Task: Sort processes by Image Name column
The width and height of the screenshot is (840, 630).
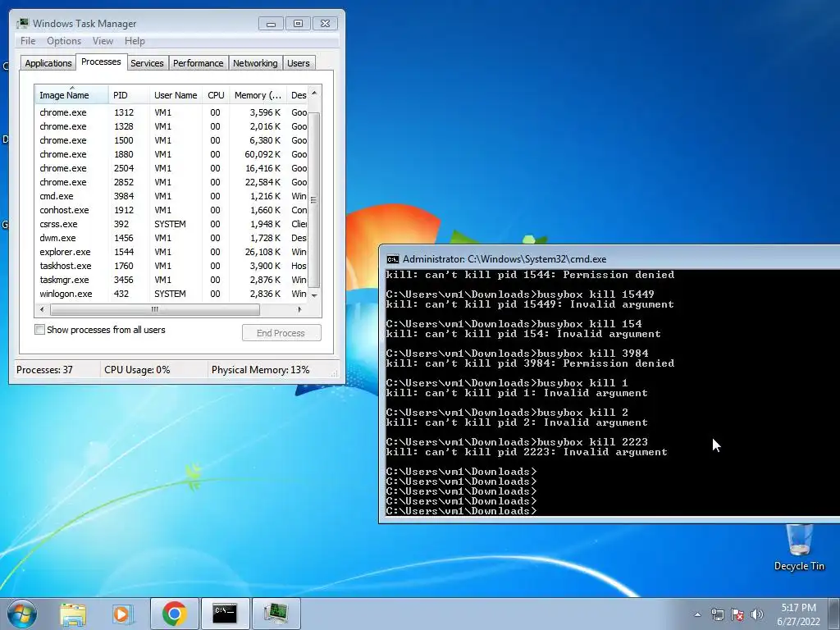Action: [72, 95]
